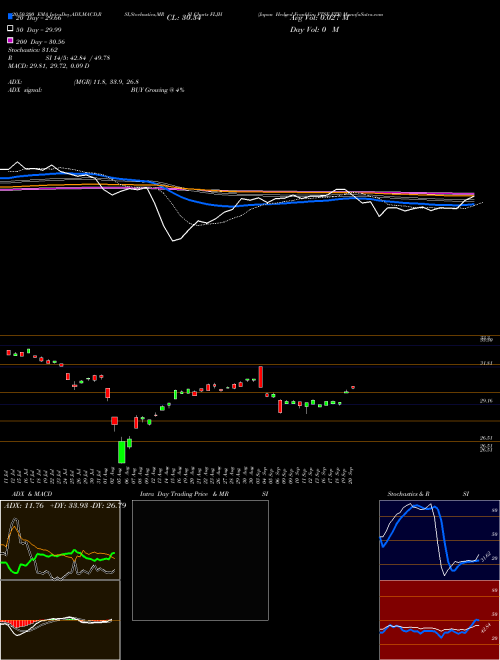This screenshot has height=660, width=500.
Task: Click the red RSI chart panel
Action: (x=439, y=620)
